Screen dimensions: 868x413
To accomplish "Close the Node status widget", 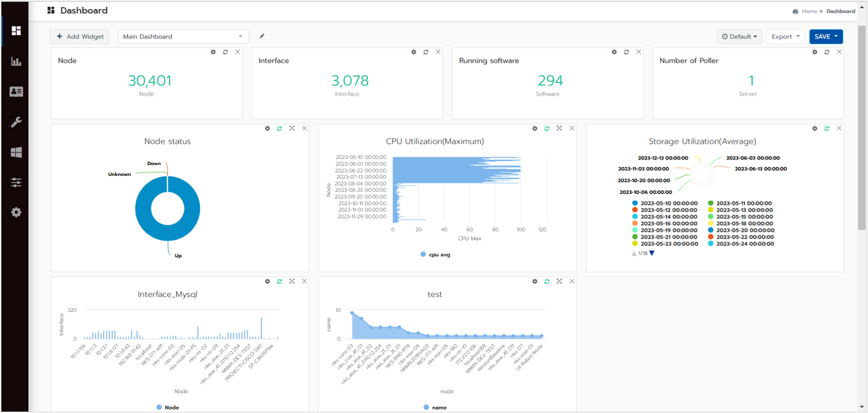I will (x=305, y=129).
